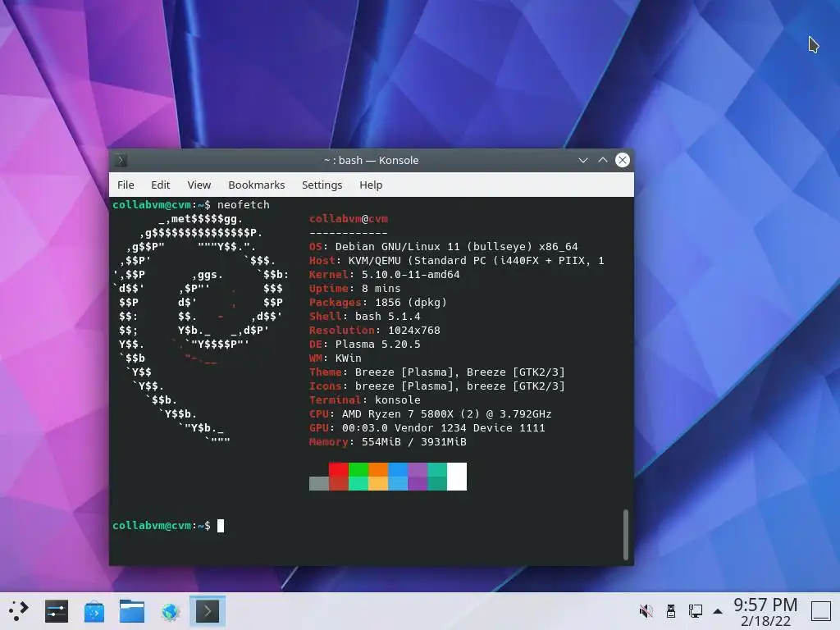Click the 'Theme: Breeze [Plasma]' line
Screen dimensions: 840x630
[436, 372]
